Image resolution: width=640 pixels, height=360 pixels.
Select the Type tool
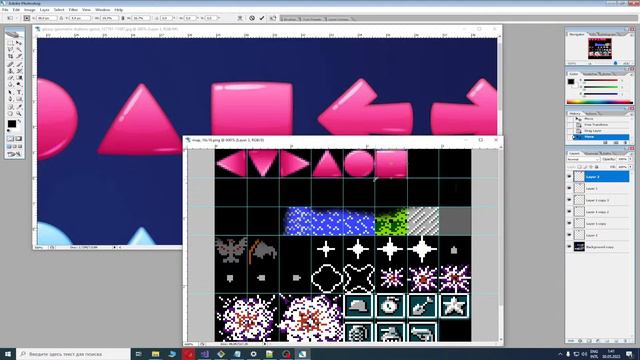[19, 92]
